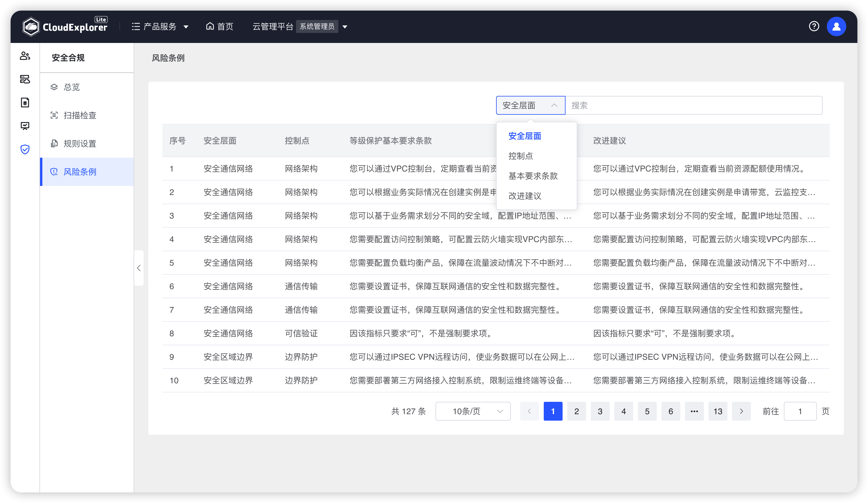The image size is (868, 503).
Task: Open the monitoring chart sidebar icon
Action: coord(25,126)
